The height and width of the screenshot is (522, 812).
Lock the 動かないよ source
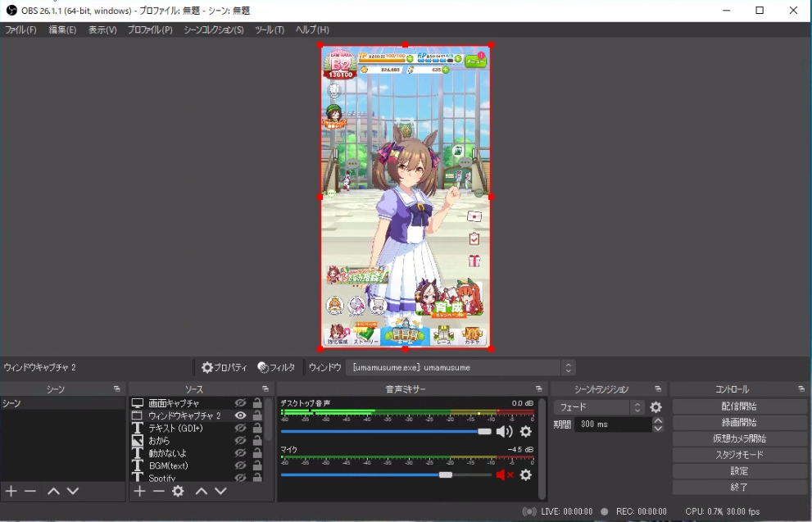point(257,453)
